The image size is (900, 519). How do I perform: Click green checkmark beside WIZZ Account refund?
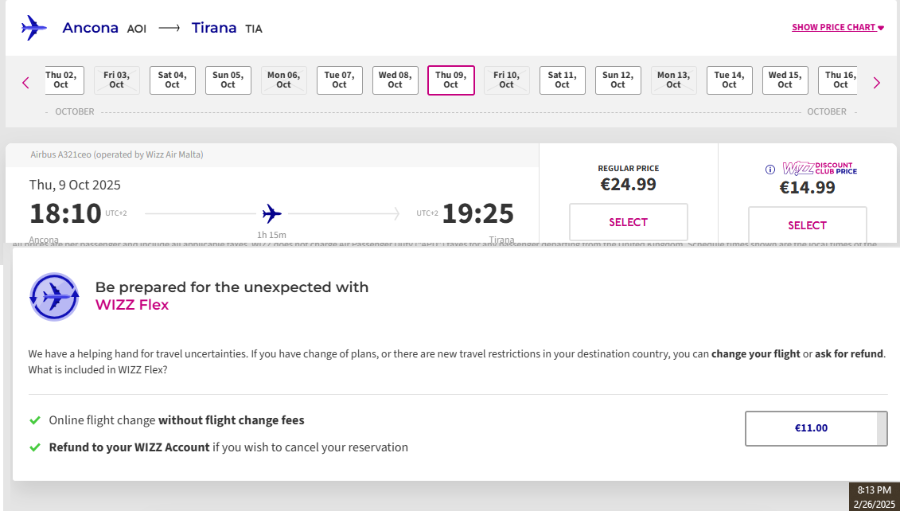35,447
